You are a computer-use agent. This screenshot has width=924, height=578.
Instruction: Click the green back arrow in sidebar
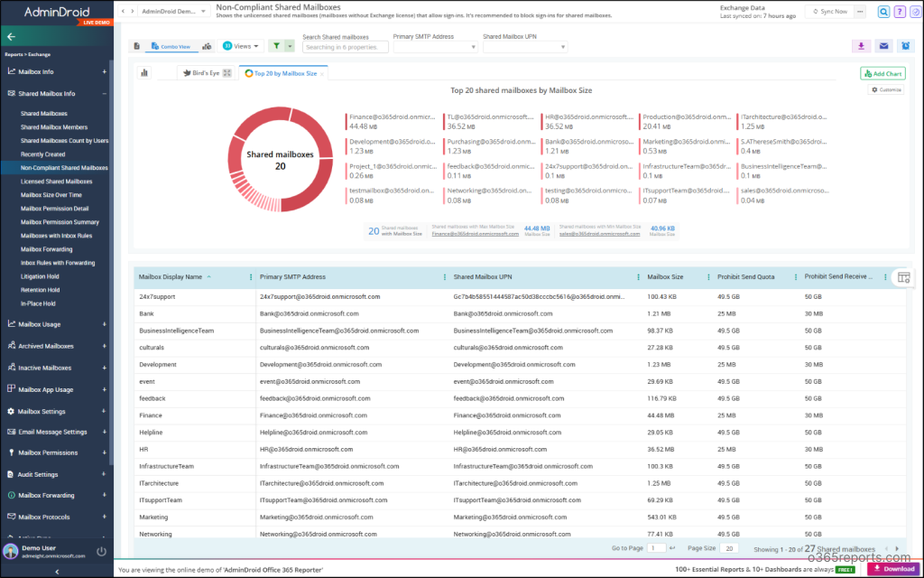pos(11,36)
